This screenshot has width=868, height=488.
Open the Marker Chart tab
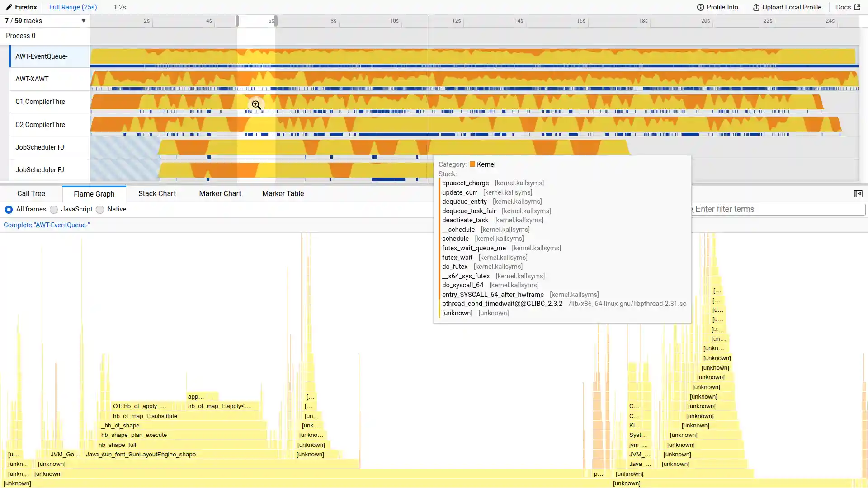220,193
